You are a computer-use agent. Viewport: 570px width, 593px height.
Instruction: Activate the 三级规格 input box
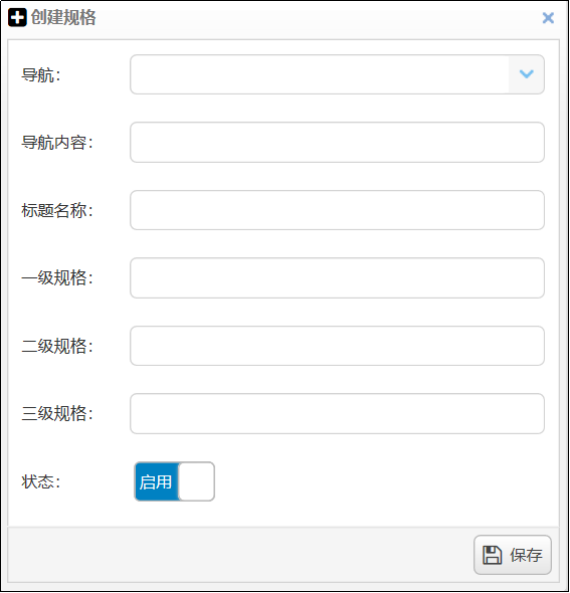pyautogui.click(x=337, y=413)
